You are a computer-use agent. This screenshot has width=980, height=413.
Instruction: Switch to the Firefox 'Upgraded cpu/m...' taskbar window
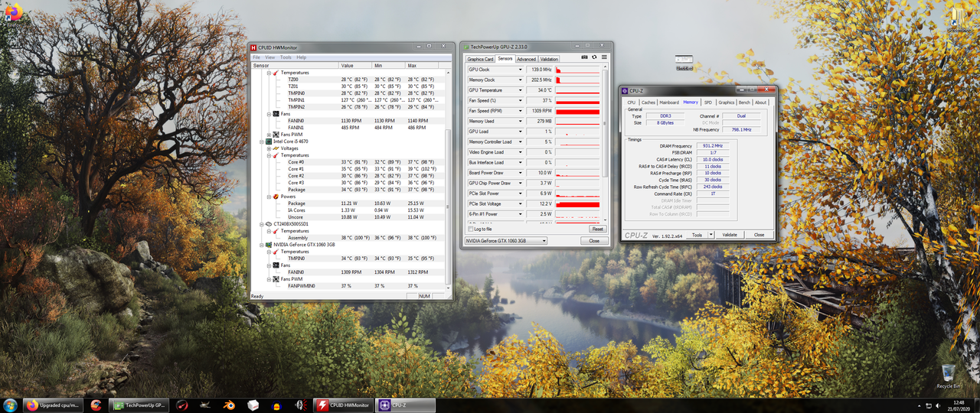(x=53, y=405)
